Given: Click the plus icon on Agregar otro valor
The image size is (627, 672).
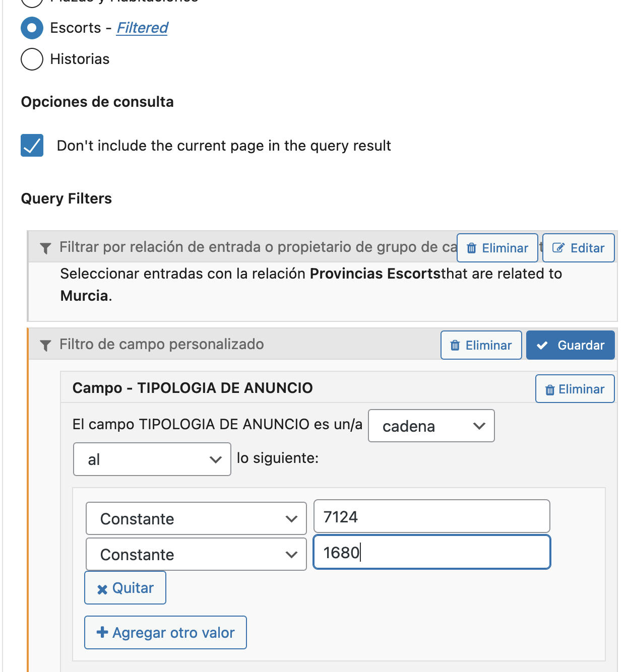Looking at the screenshot, I should tap(102, 632).
